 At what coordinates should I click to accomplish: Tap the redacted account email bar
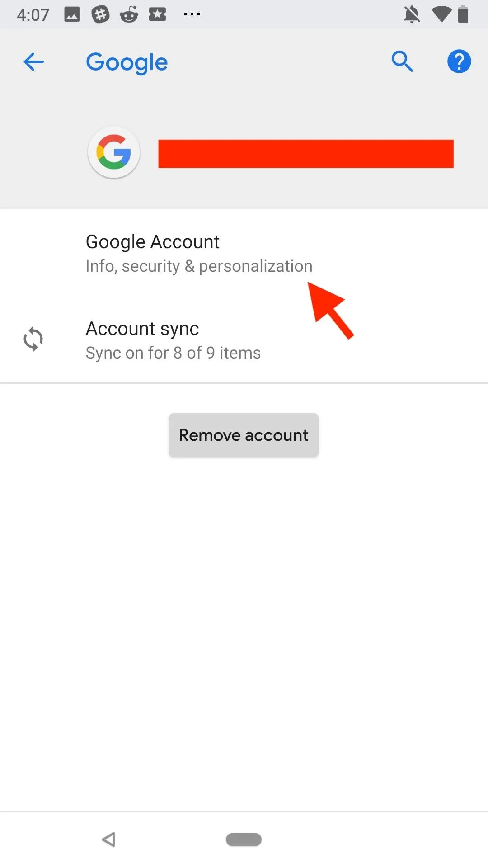pos(306,154)
